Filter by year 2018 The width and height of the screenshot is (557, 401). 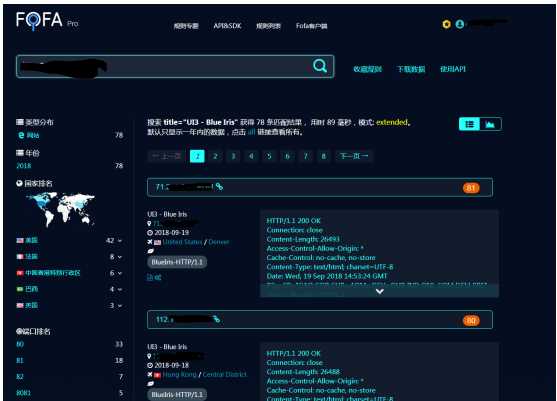24,166
